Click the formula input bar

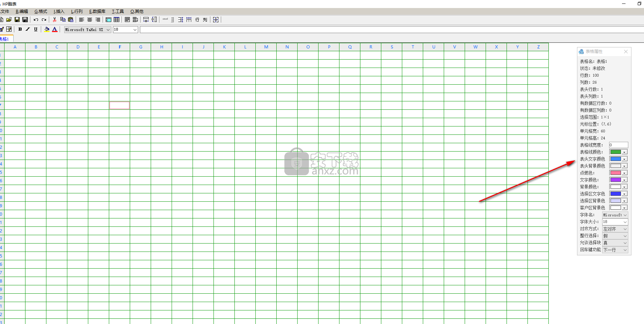click(x=391, y=30)
